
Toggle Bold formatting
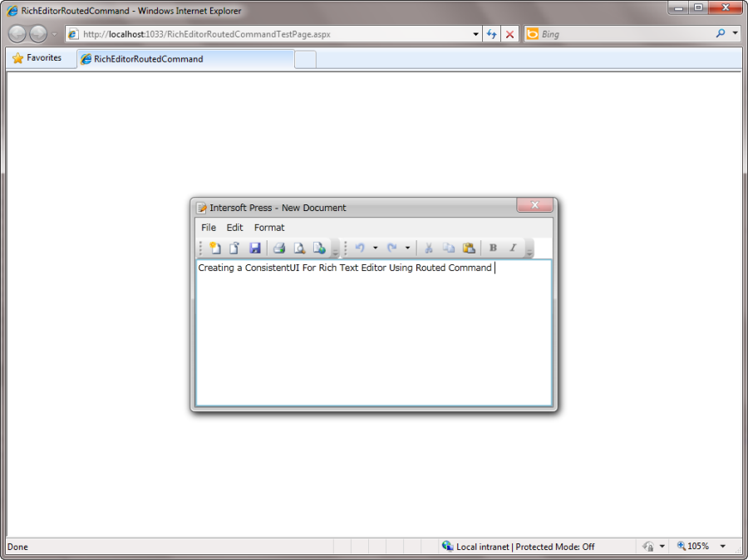(x=493, y=248)
